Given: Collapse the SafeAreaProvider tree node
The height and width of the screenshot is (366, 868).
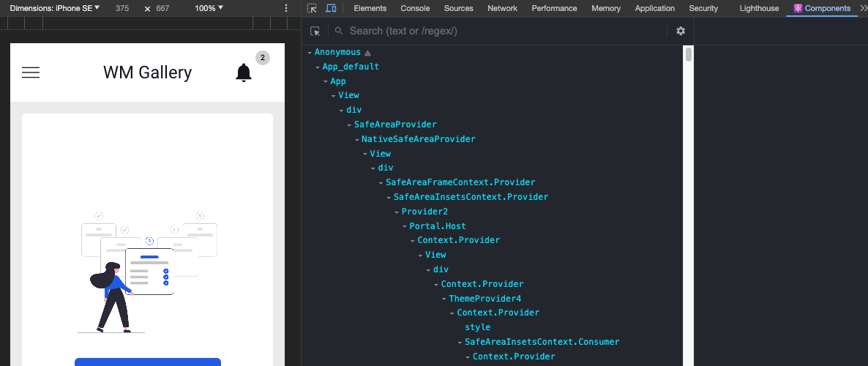Looking at the screenshot, I should (x=350, y=125).
